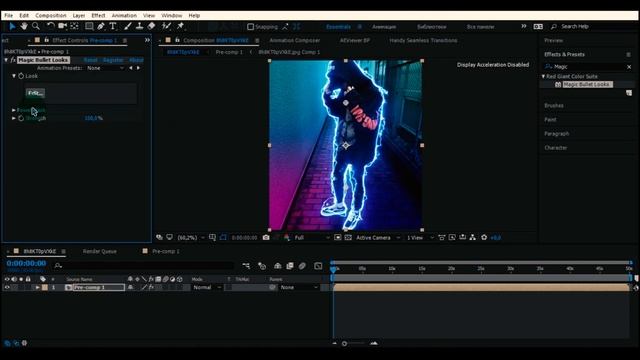Select the Roto Brush tool
Image resolution: width=640 pixels, height=360 pixels.
click(x=166, y=26)
